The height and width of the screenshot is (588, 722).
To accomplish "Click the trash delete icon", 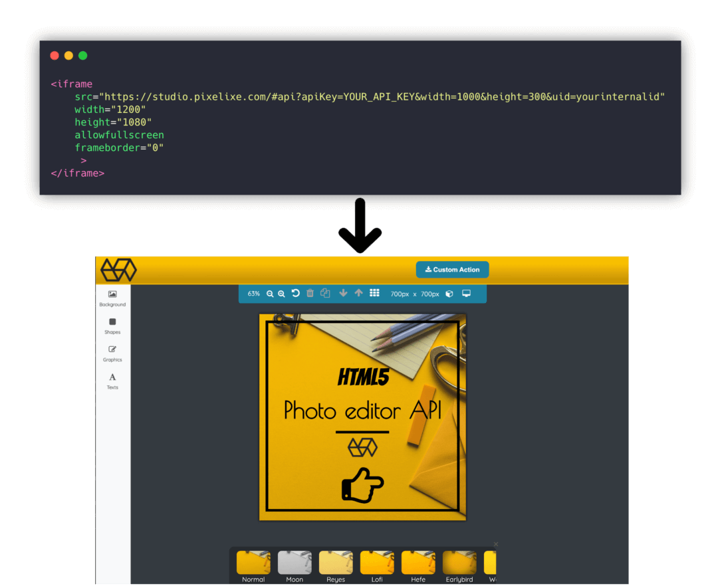I will tap(310, 293).
